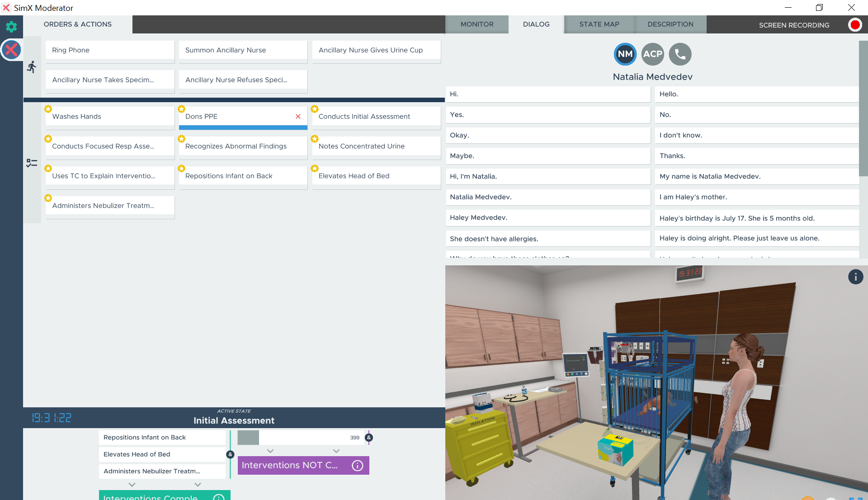The width and height of the screenshot is (868, 500).
Task: Click Summon Ancillary Nurse action
Action: [x=243, y=50]
